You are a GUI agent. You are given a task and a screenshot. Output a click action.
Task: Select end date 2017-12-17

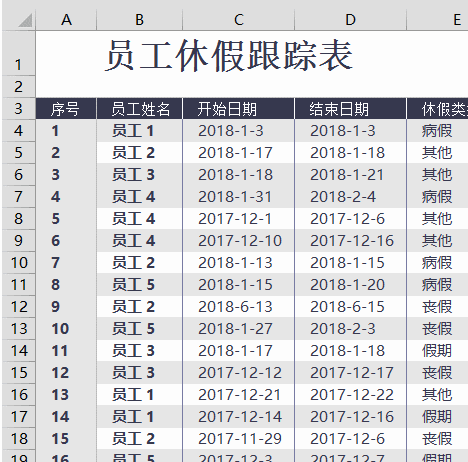click(350, 373)
